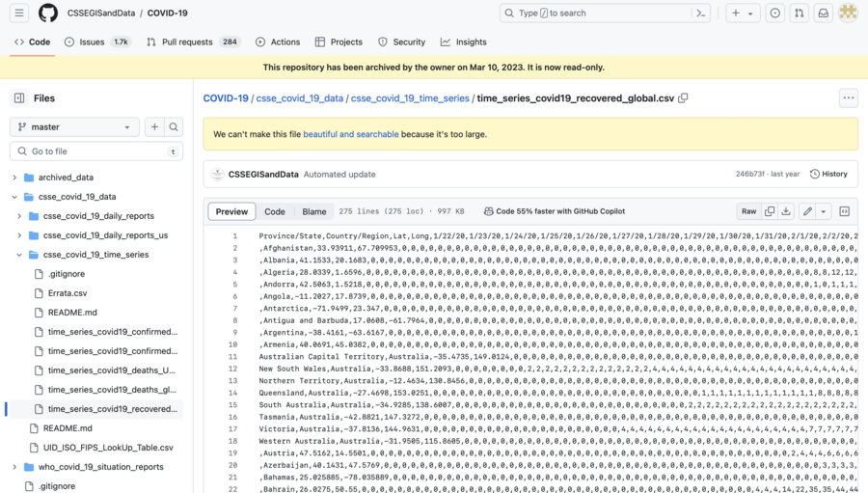Click the CSSEGISandData commit author avatar
Viewport: 868px width, 493px height.
tap(218, 174)
